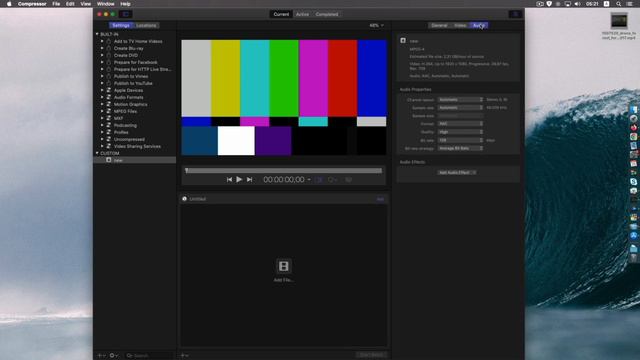
Task: Open the Bit rate 128 dropdown
Action: click(460, 140)
